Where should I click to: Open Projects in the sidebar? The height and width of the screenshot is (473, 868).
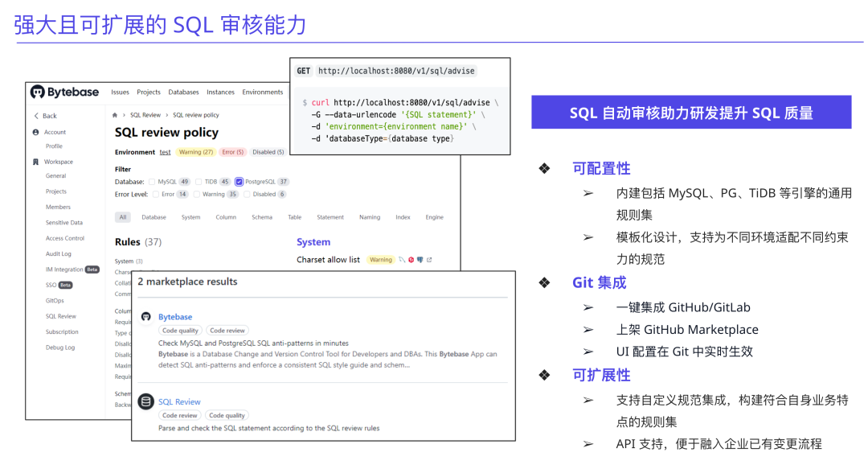[x=56, y=191]
